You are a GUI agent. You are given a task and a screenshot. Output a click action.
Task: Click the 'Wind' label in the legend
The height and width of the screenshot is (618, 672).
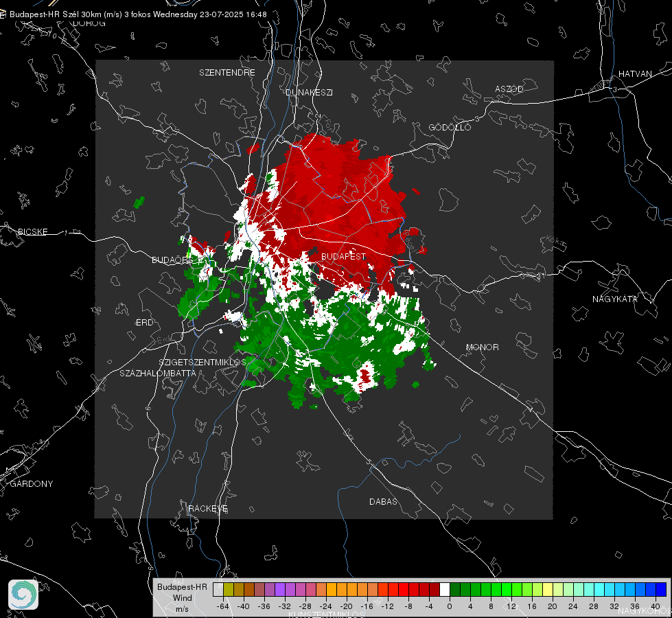tap(182, 597)
